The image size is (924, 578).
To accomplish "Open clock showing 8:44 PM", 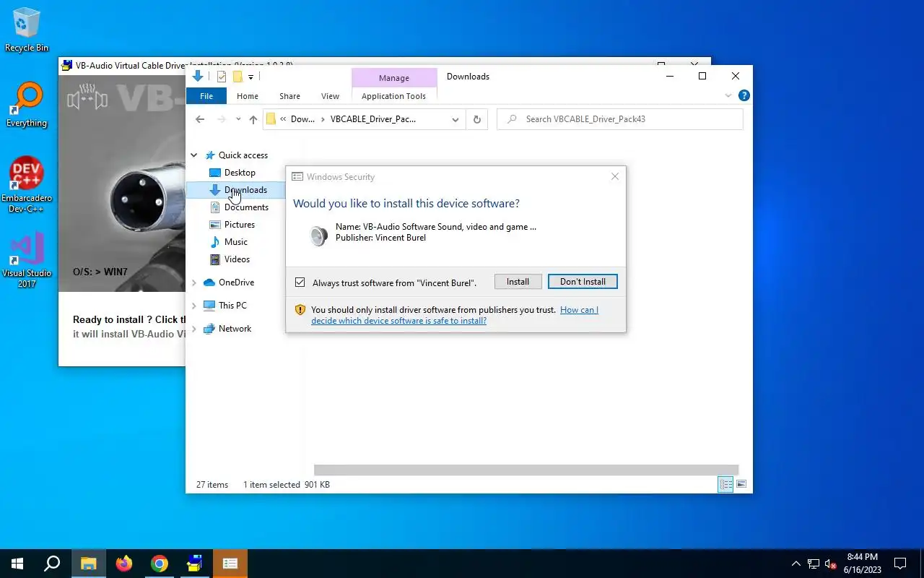I will click(x=863, y=564).
